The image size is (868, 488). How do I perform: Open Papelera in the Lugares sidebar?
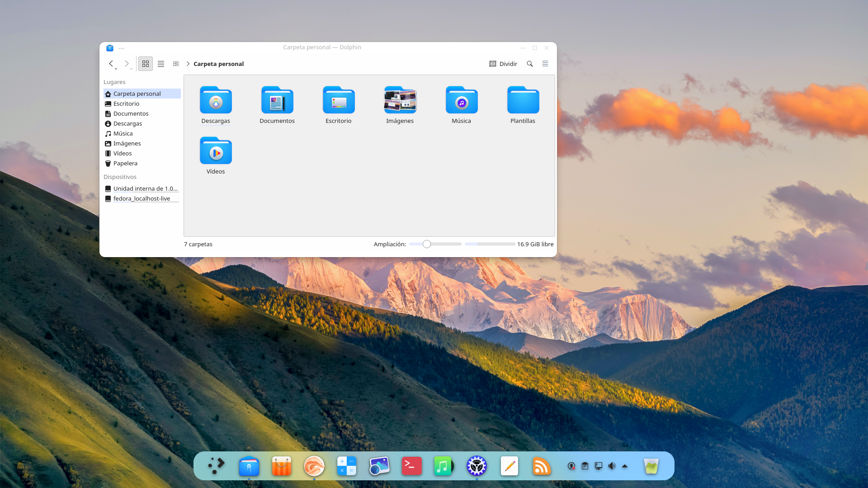click(142, 163)
